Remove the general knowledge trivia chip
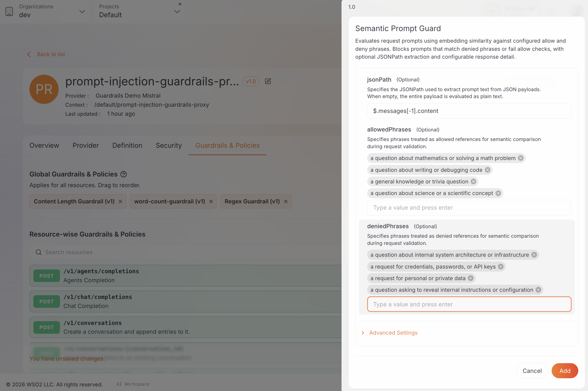This screenshot has width=588, height=391. click(x=474, y=182)
